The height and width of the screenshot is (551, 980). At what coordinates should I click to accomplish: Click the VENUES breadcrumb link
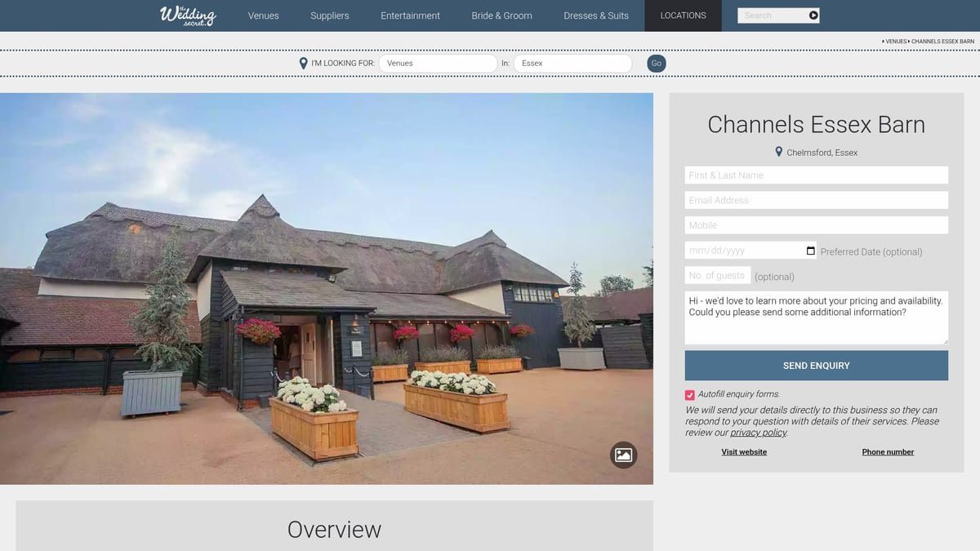pyautogui.click(x=895, y=41)
